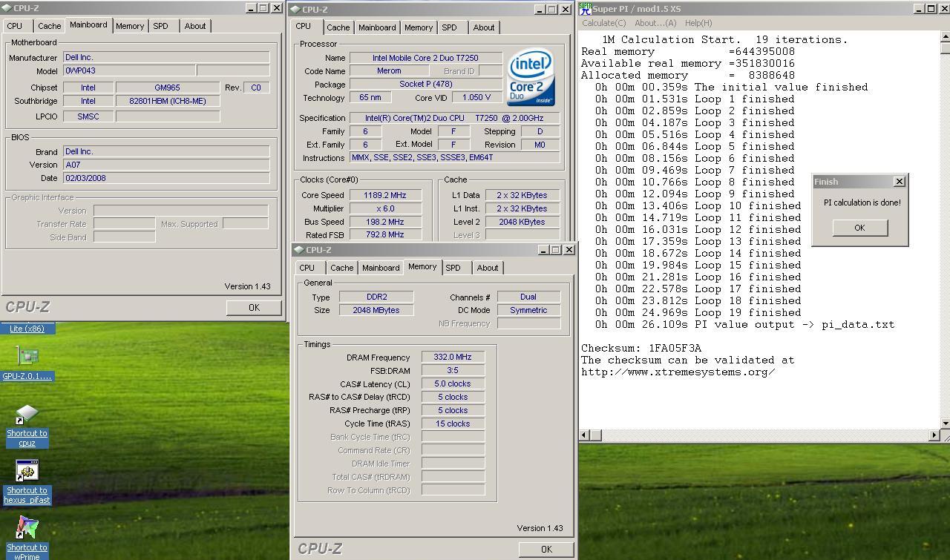The width and height of the screenshot is (950, 560).
Task: Click right arrow of Super PI horizontal scrollbar
Action: (x=934, y=435)
